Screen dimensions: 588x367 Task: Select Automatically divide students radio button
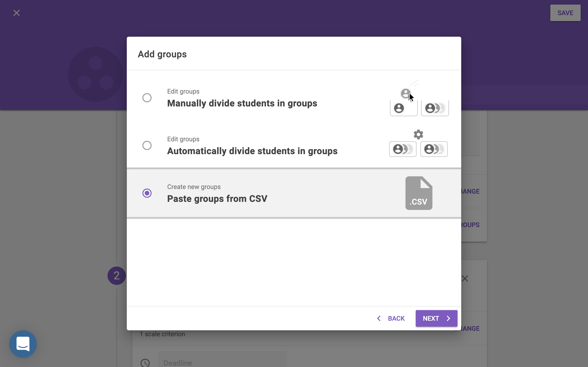pyautogui.click(x=147, y=146)
